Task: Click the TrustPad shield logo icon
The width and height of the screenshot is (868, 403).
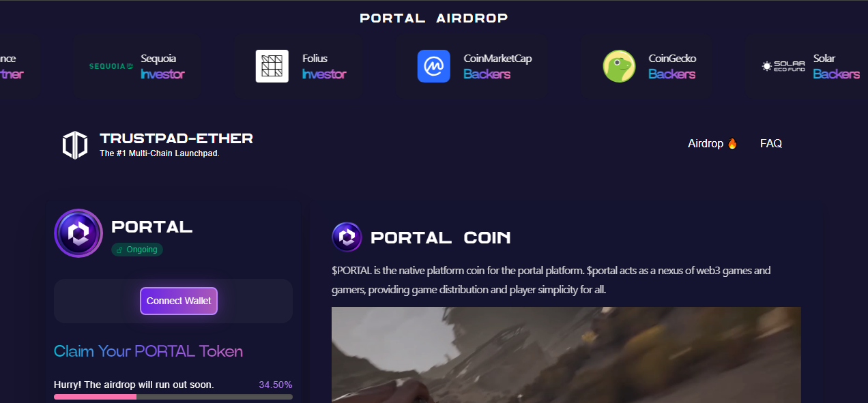Action: click(75, 145)
